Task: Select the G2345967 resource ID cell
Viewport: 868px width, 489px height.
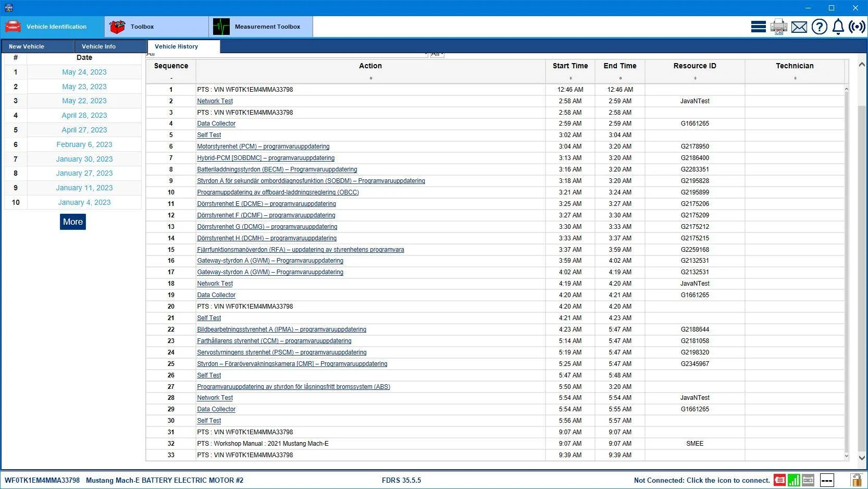Action: [695, 364]
